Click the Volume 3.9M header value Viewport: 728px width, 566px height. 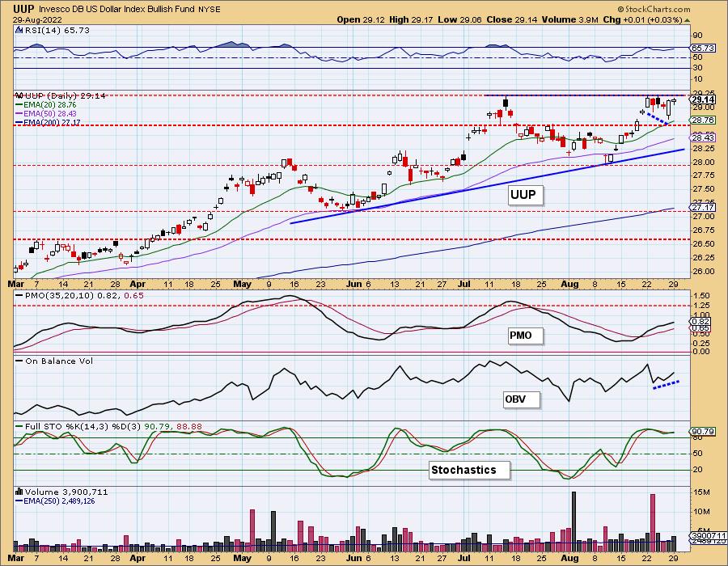569,20
